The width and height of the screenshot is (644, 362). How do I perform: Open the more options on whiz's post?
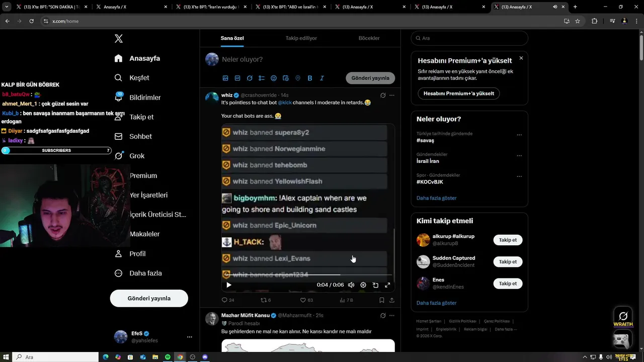coord(392,95)
